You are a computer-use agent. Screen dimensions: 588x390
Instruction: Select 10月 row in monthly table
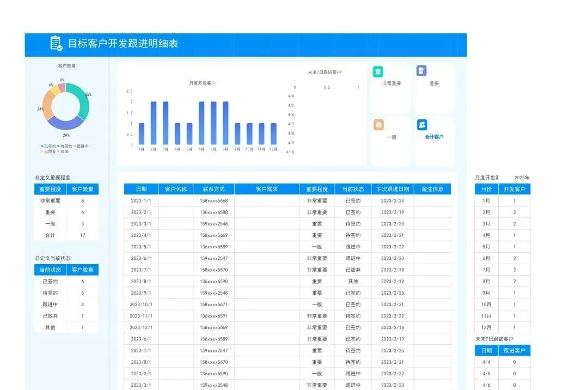[x=503, y=304]
